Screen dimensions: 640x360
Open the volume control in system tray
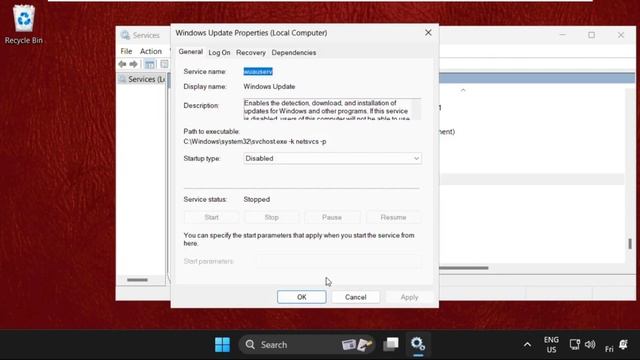(590, 344)
